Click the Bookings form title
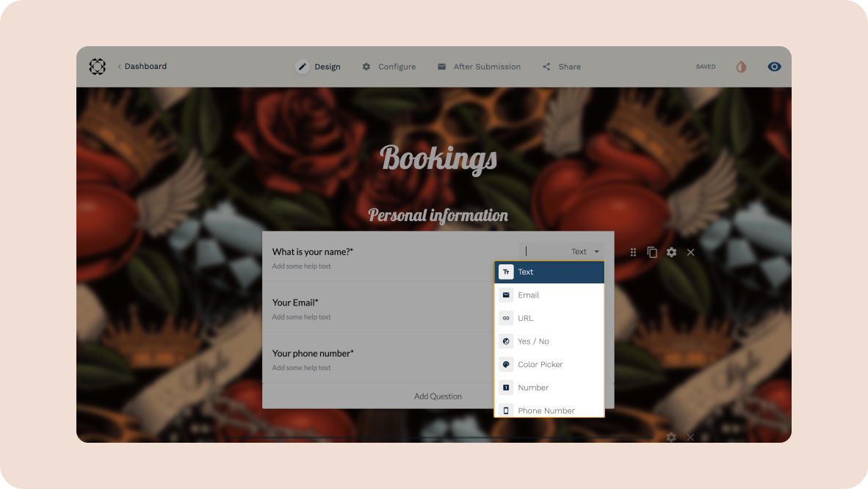Viewport: 868px width, 489px height. (438, 159)
